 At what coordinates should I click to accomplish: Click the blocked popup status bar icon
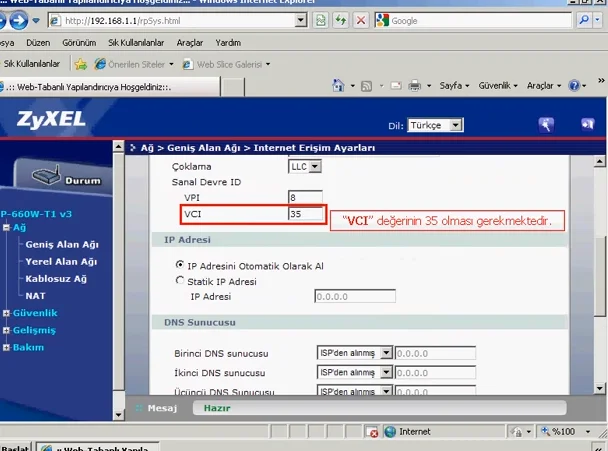click(372, 432)
